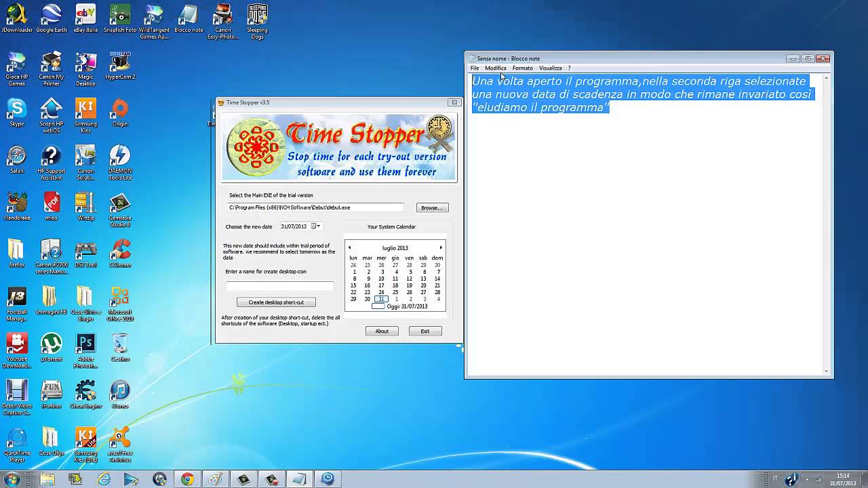Viewport: 868px width, 488px height.
Task: Open the Debut Video Capture shortcut
Action: pyautogui.click(x=16, y=397)
